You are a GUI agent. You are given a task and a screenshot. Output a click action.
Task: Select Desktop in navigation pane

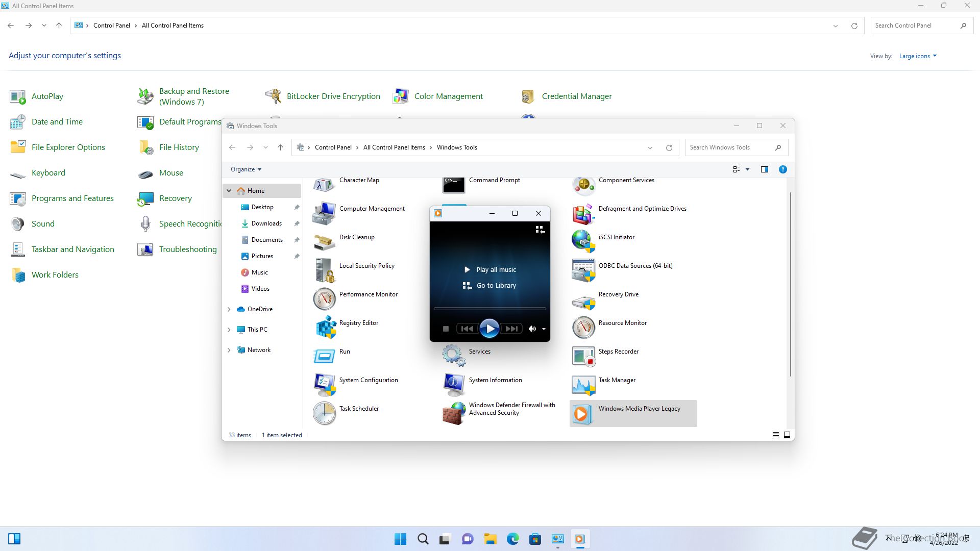262,207
